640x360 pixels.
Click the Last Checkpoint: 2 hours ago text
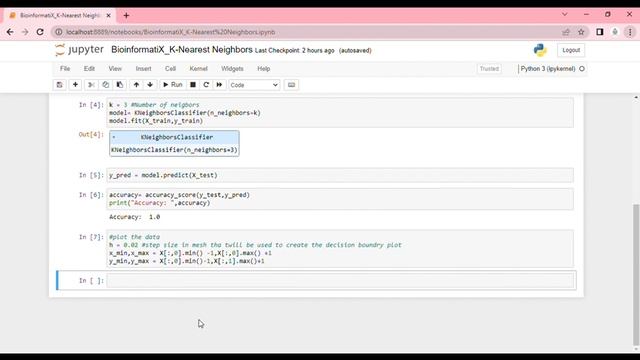coord(295,51)
